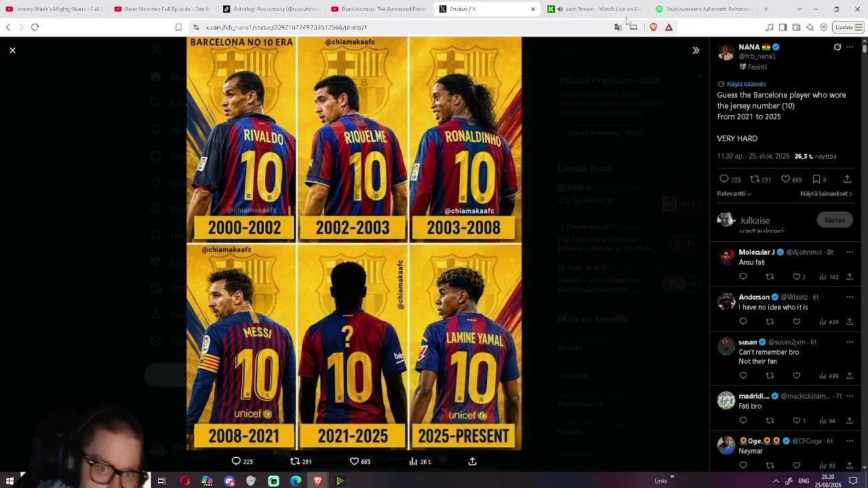Click the Vastaa reply button
868x488 pixels.
point(835,220)
